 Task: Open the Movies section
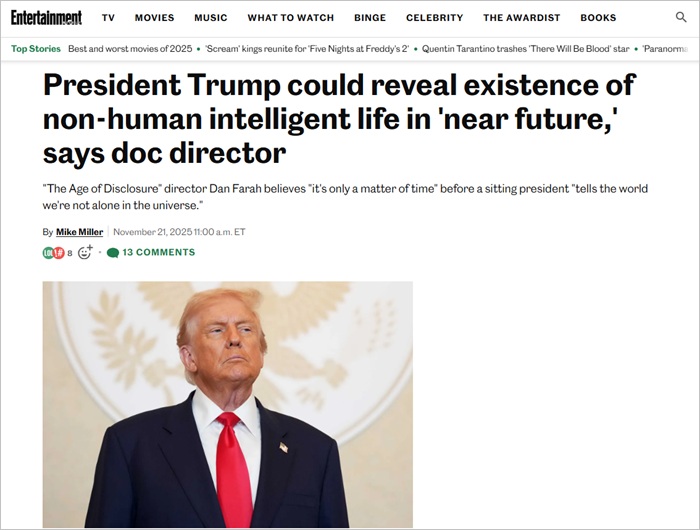(154, 18)
